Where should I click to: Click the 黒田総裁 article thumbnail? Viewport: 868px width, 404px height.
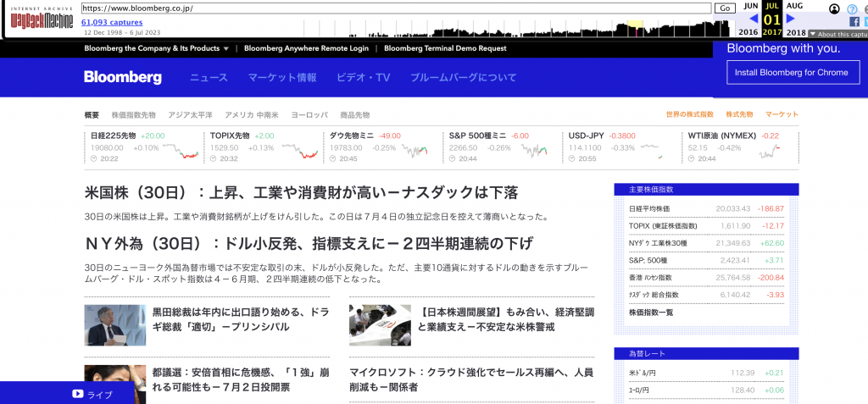click(115, 325)
